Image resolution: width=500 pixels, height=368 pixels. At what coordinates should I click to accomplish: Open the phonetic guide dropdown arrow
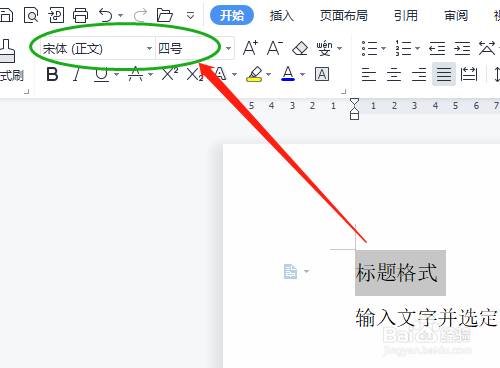coord(340,49)
